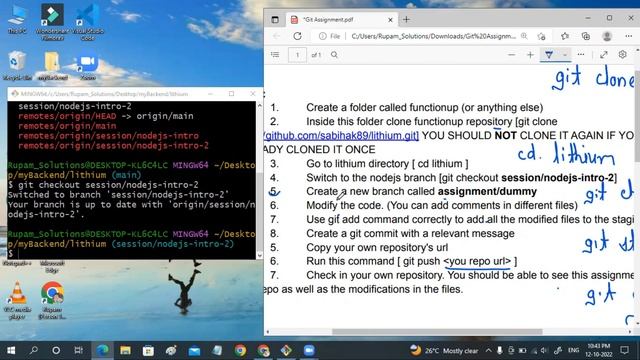The image size is (640, 360).
Task: Open the Favorites list in Edge
Action: [565, 36]
